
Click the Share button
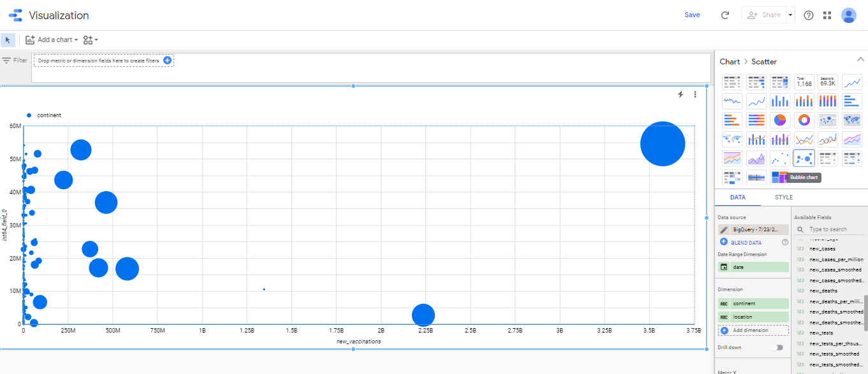pos(763,15)
